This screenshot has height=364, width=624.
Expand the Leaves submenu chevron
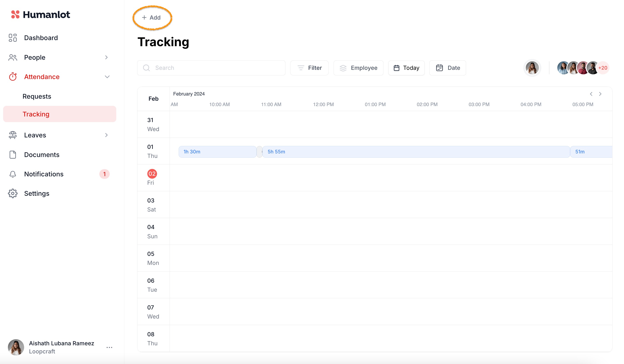click(106, 135)
